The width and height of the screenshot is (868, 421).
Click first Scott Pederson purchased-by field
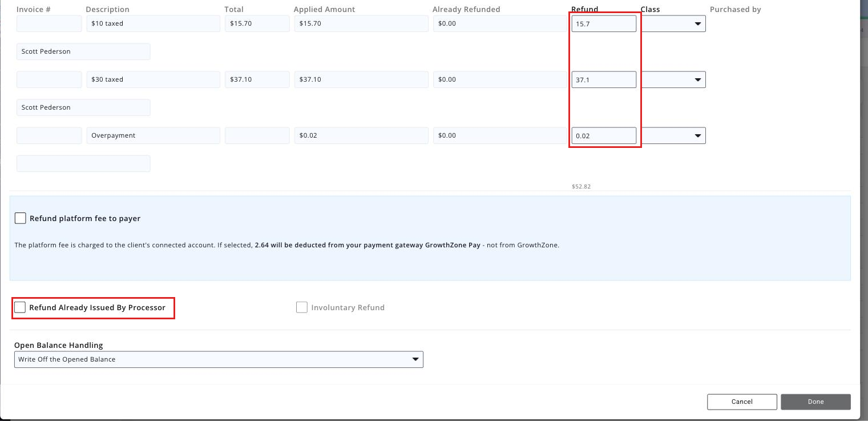(x=83, y=51)
